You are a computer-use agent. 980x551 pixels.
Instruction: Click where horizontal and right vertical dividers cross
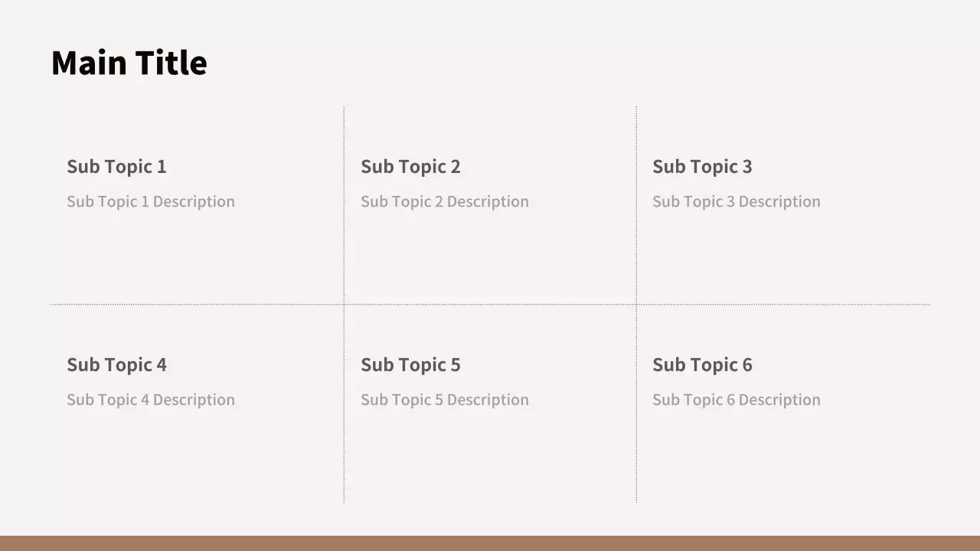(636, 305)
